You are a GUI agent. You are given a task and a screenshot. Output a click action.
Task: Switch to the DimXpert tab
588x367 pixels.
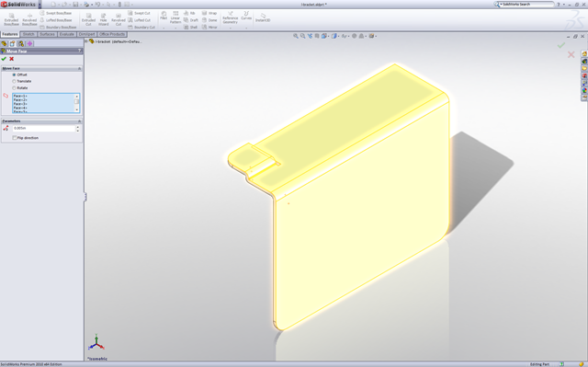(x=86, y=34)
